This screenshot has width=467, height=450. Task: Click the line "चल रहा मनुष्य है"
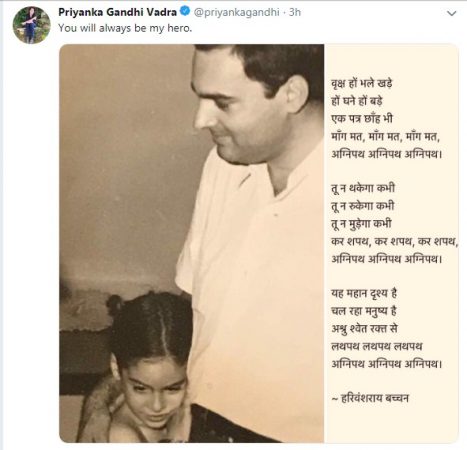coord(364,311)
